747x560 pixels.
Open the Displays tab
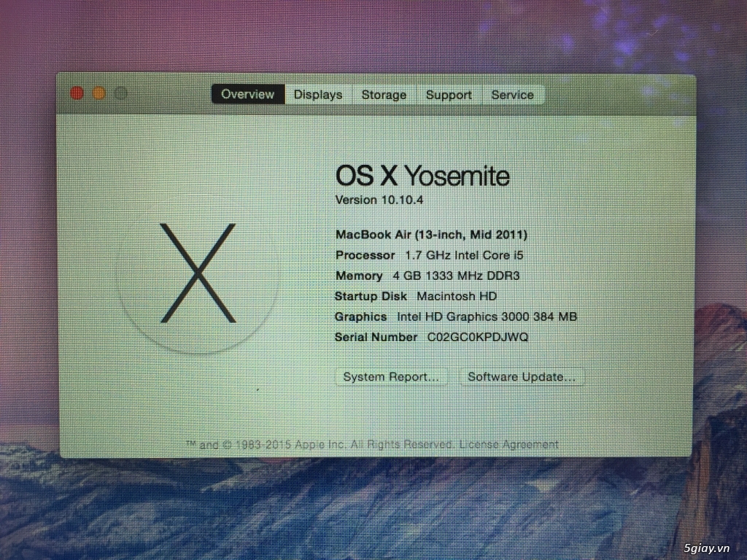coord(318,95)
